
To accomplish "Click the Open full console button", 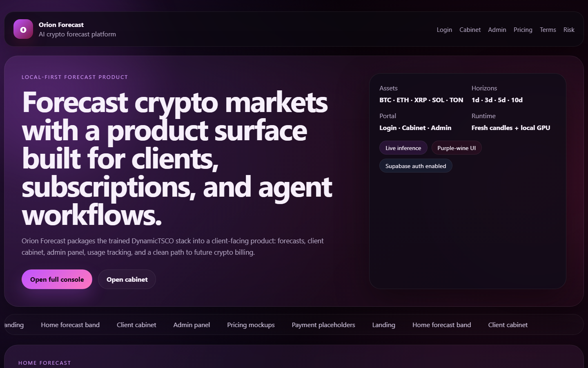I will 57,279.
